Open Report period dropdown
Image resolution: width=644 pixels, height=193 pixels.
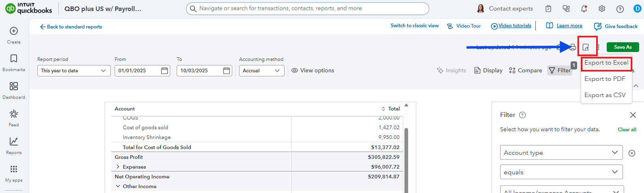pyautogui.click(x=73, y=71)
